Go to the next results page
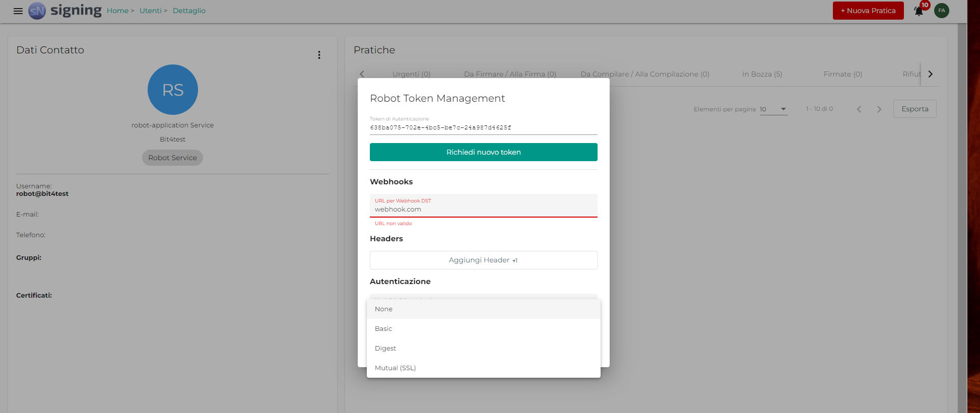 pos(879,109)
